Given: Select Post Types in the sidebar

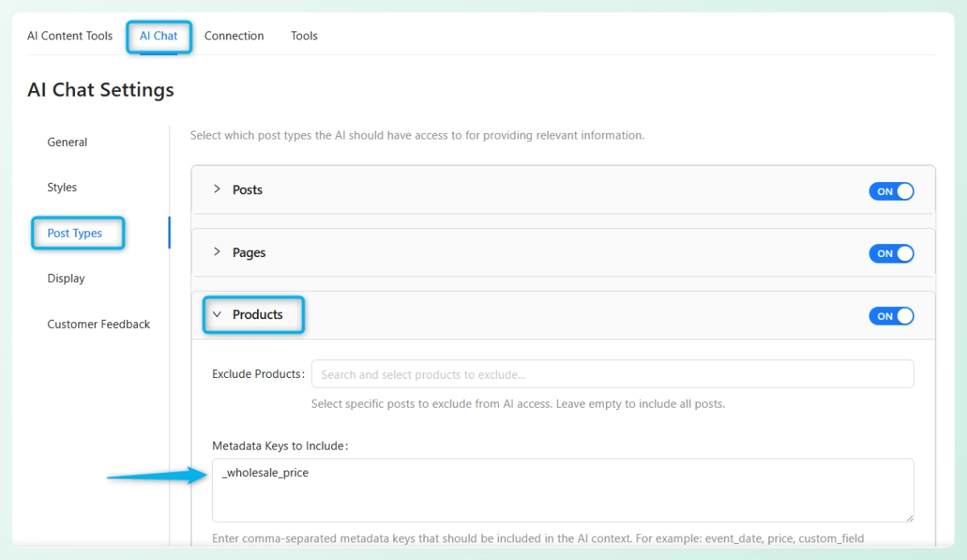Looking at the screenshot, I should click(75, 233).
